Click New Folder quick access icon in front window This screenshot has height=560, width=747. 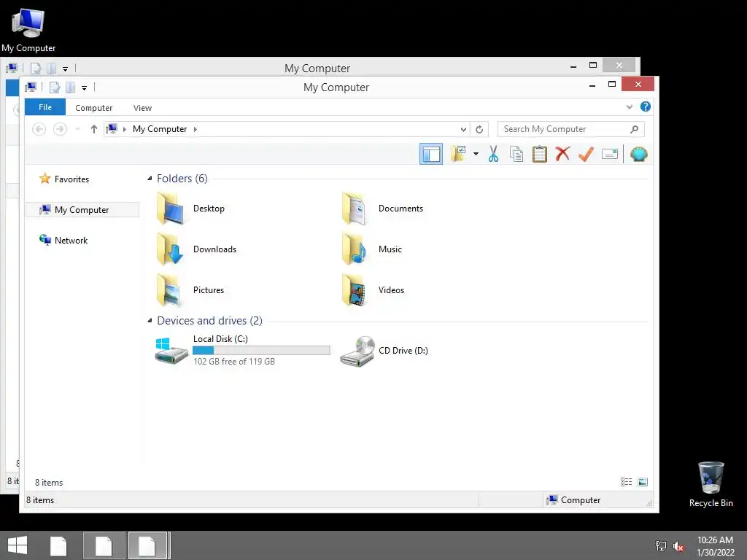tap(71, 87)
